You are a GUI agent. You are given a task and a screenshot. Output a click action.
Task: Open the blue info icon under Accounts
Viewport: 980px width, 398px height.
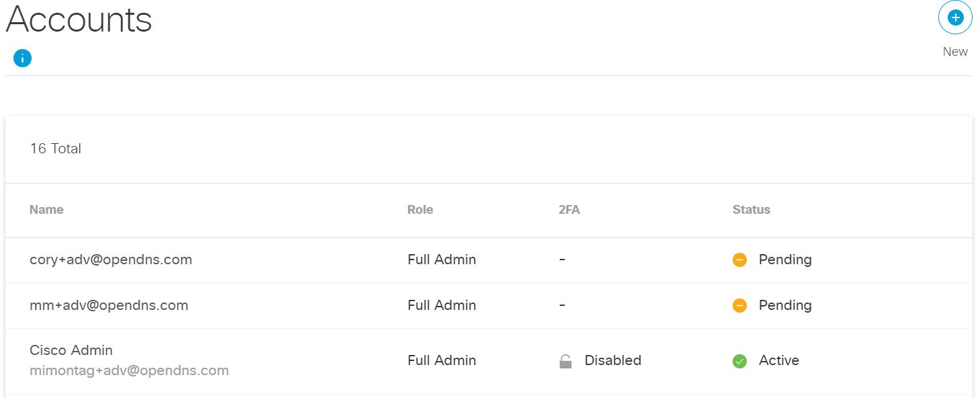click(x=22, y=58)
